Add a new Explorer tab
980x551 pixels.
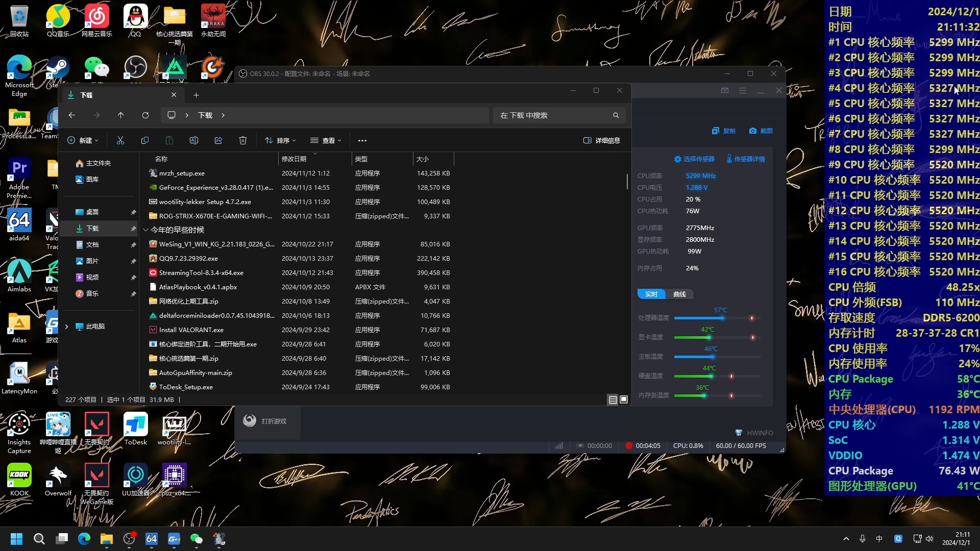(197, 95)
